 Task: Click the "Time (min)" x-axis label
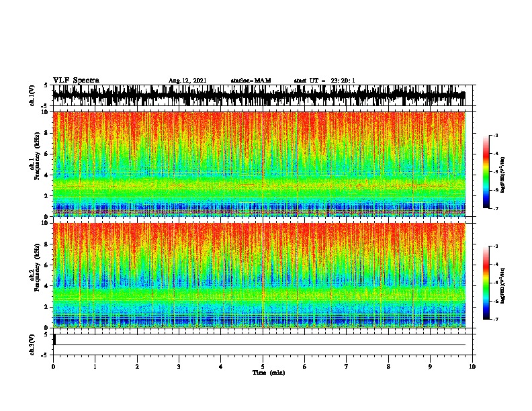click(269, 373)
